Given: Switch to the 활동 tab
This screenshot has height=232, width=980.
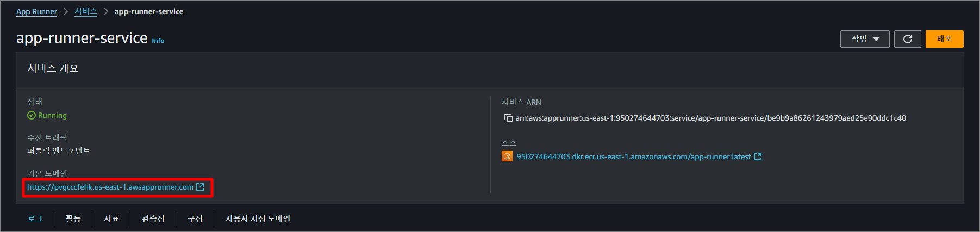Looking at the screenshot, I should coord(73,218).
